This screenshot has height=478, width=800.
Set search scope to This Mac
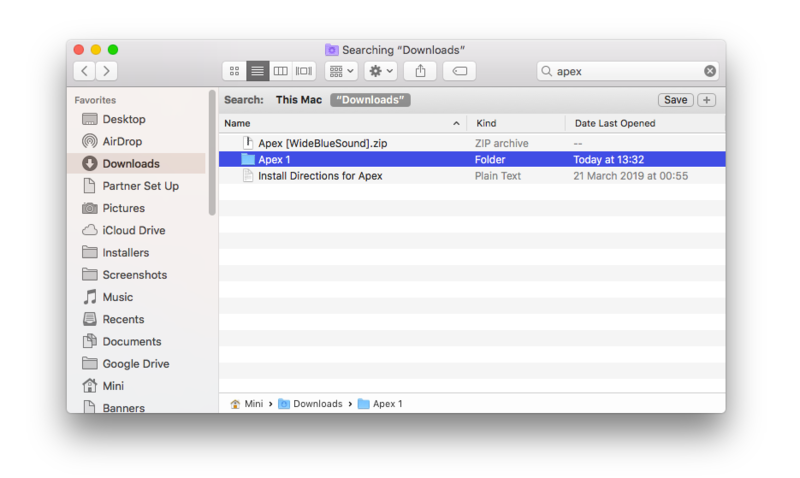pos(299,100)
